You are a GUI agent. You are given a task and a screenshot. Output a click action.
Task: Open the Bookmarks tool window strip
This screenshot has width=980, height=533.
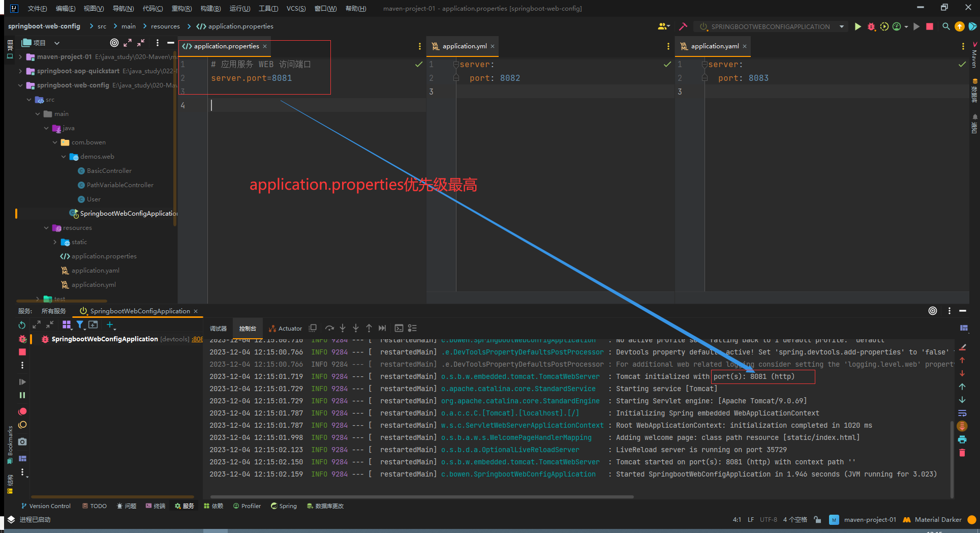click(10, 445)
